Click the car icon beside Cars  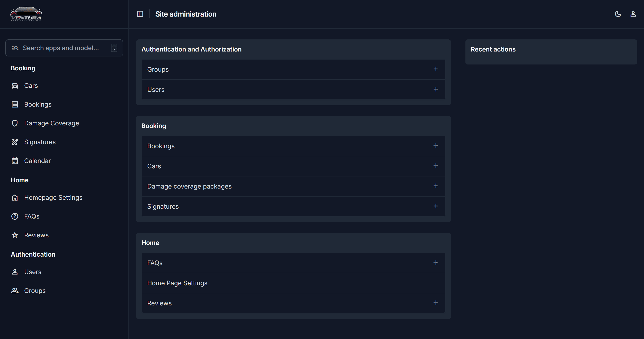(x=15, y=86)
